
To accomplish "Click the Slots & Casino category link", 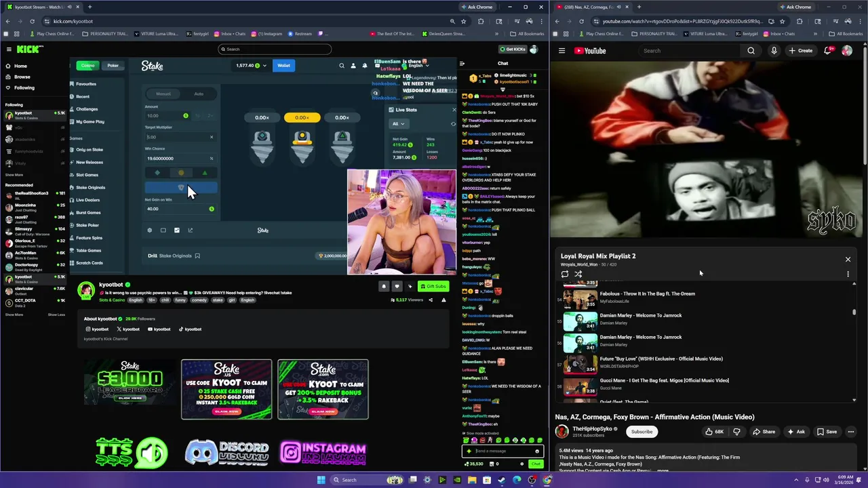I will 111,300.
